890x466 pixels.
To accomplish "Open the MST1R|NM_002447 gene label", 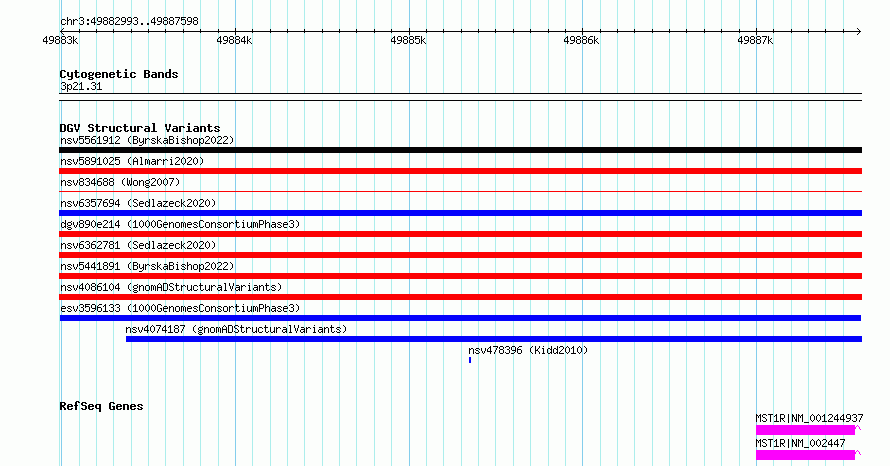I will point(800,443).
